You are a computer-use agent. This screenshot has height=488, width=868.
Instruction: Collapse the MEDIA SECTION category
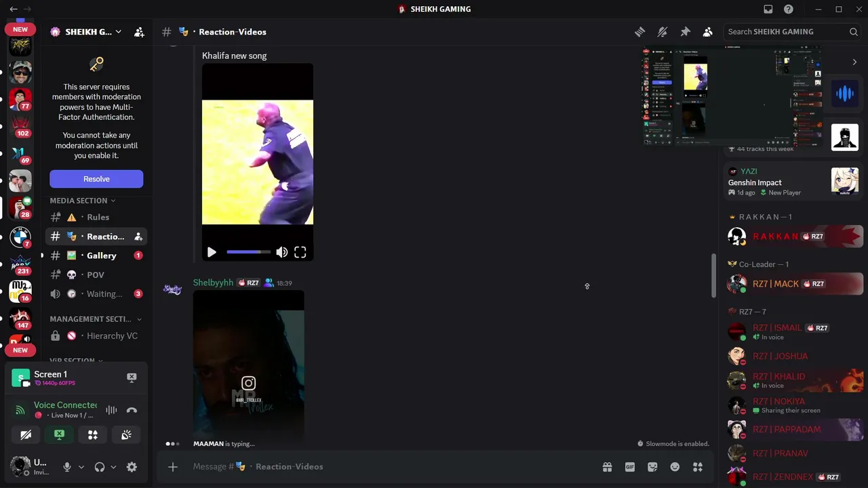coord(82,201)
